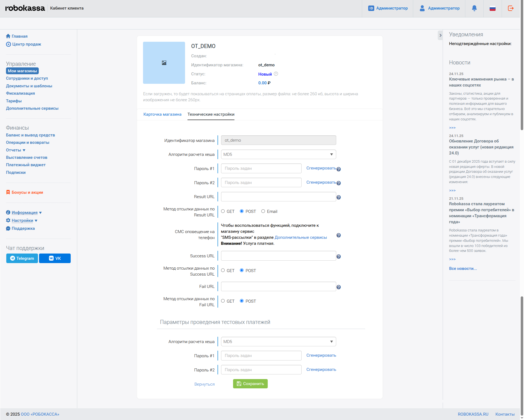Expand the Отчеты submenu in sidebar

pos(16,150)
